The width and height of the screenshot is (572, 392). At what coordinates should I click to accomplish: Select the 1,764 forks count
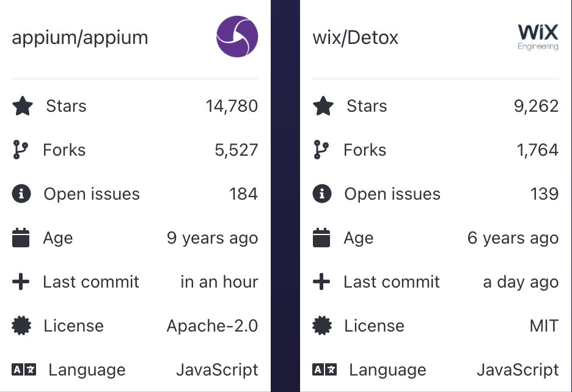click(538, 150)
